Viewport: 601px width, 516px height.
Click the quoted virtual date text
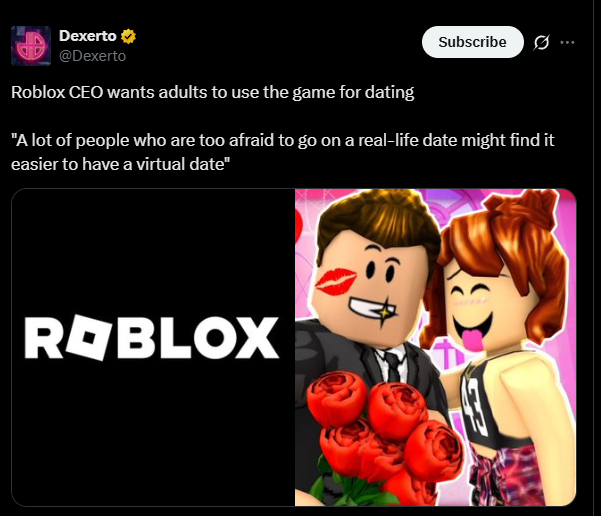[x=282, y=152]
